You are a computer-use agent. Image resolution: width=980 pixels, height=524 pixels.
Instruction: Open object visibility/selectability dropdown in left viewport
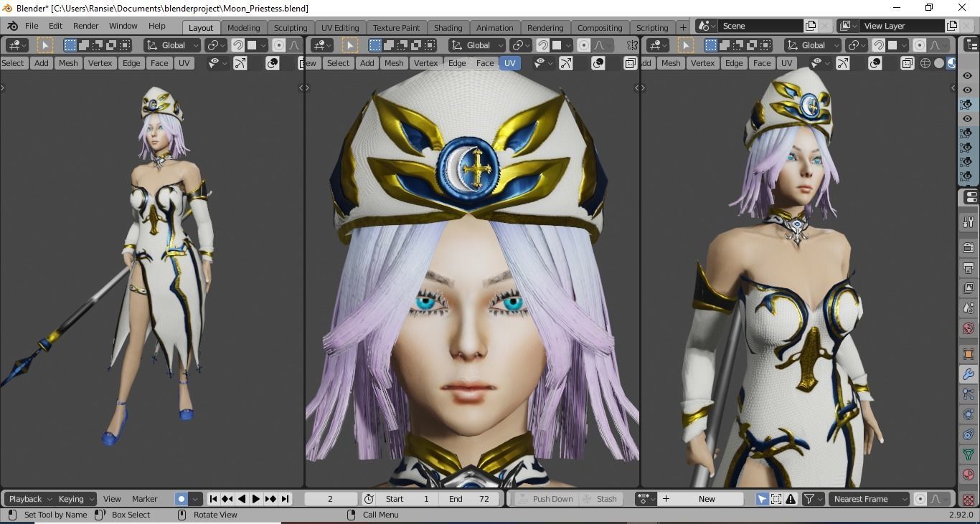coord(217,63)
